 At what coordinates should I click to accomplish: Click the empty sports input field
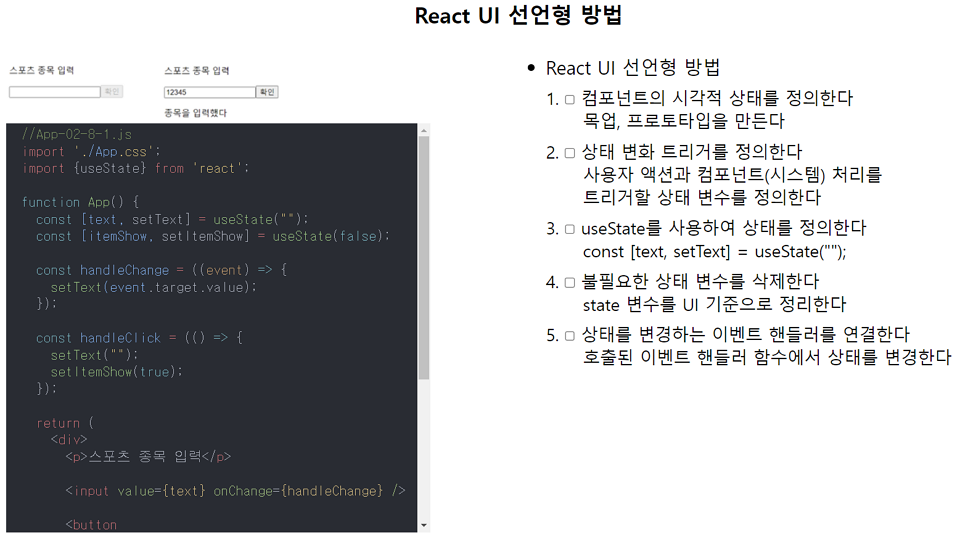[x=54, y=92]
